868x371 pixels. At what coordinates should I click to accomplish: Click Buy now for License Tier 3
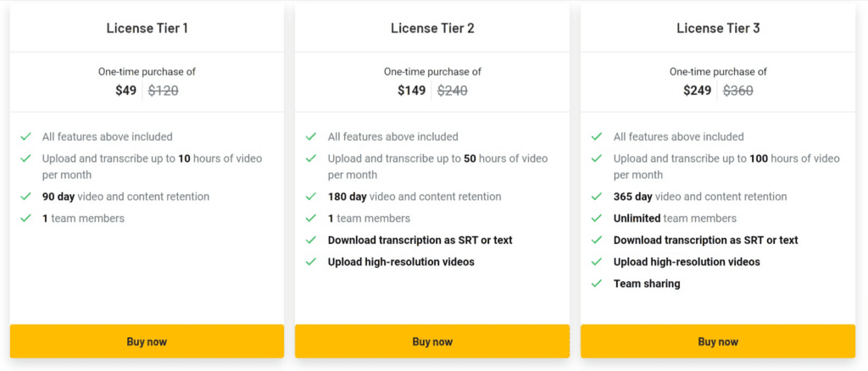[718, 341]
